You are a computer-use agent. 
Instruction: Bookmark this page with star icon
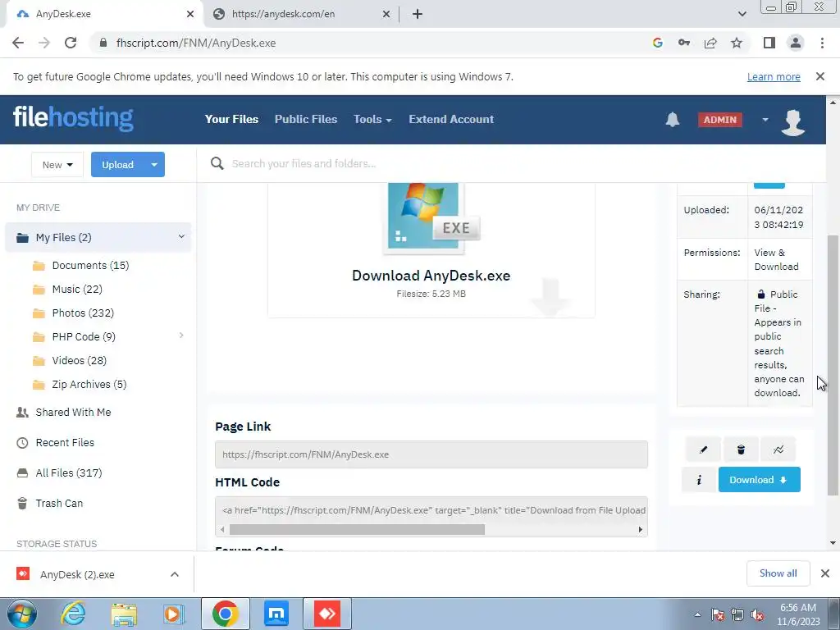coord(737,43)
